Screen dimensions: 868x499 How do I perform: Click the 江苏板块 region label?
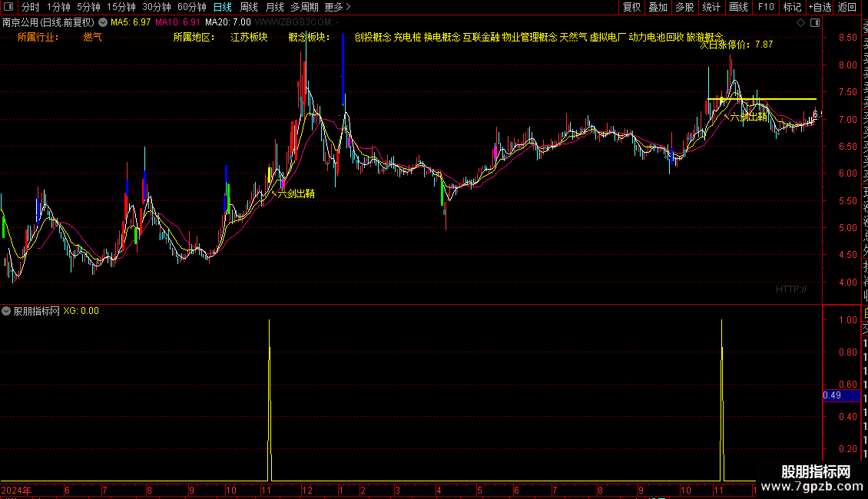coord(249,37)
